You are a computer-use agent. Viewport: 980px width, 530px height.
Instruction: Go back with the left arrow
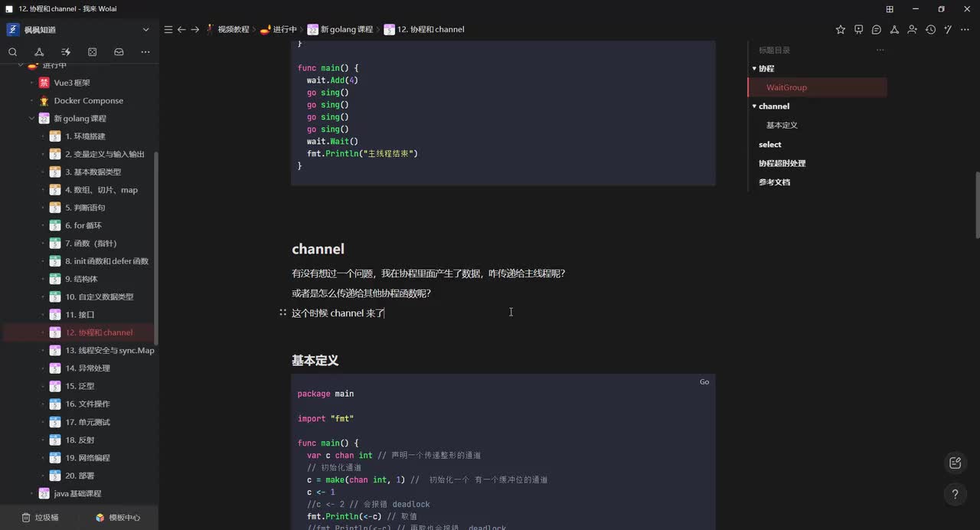(x=181, y=29)
